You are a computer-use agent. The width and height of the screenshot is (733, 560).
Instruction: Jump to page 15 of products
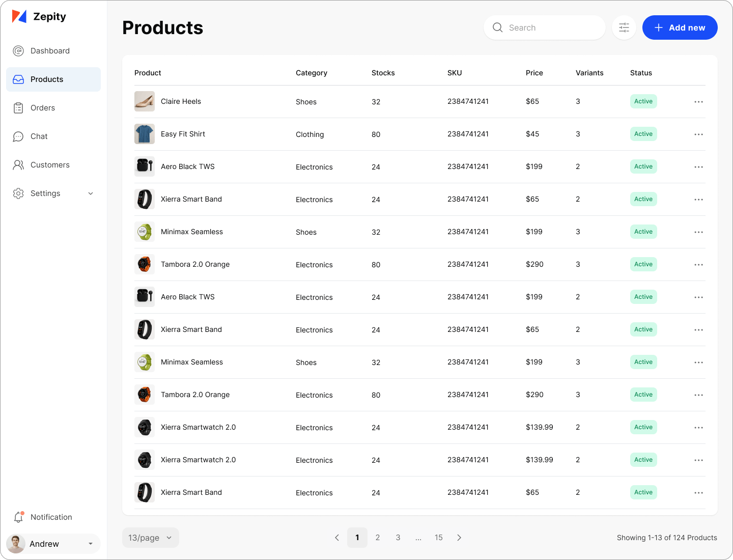tap(439, 538)
